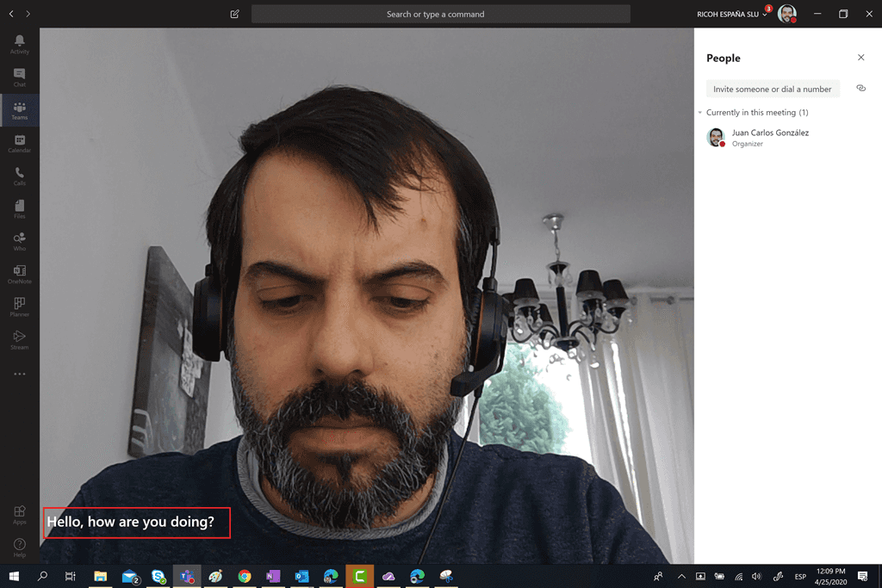
Task: Show hidden system tray icons
Action: click(681, 576)
